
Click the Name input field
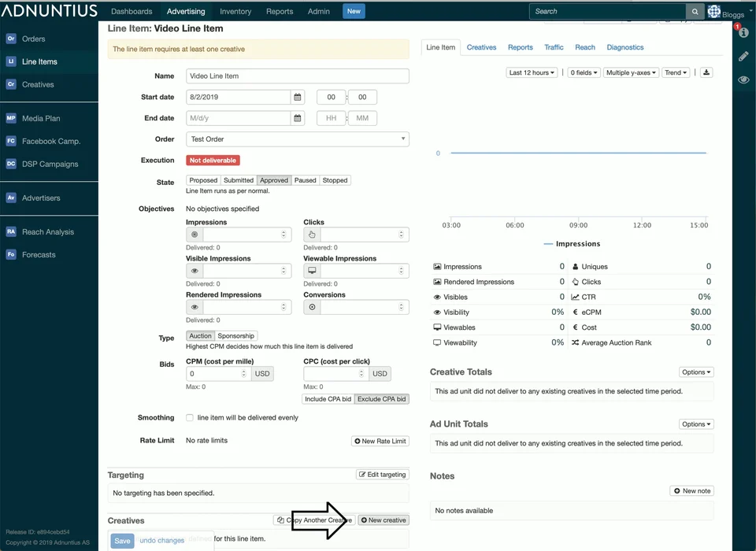point(298,76)
